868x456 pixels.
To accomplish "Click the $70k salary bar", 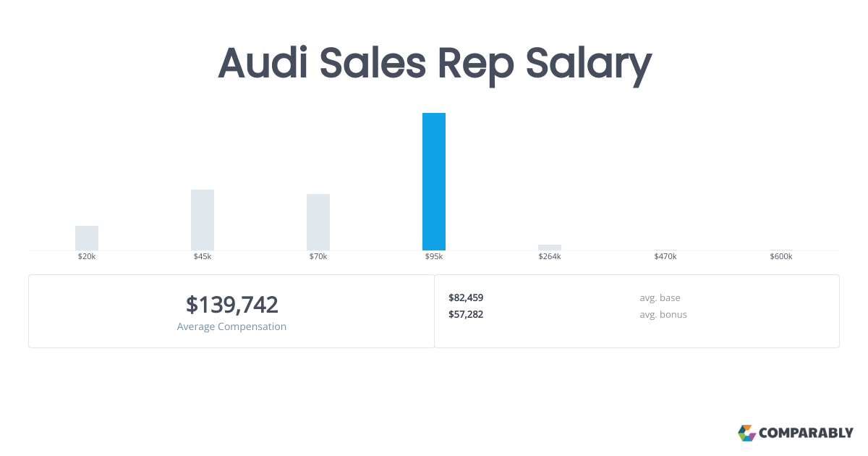I will point(318,222).
